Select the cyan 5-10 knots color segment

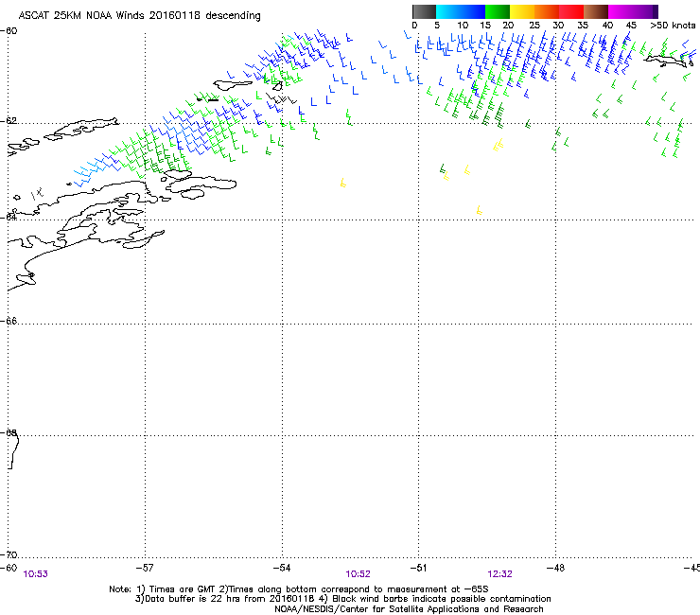448,11
